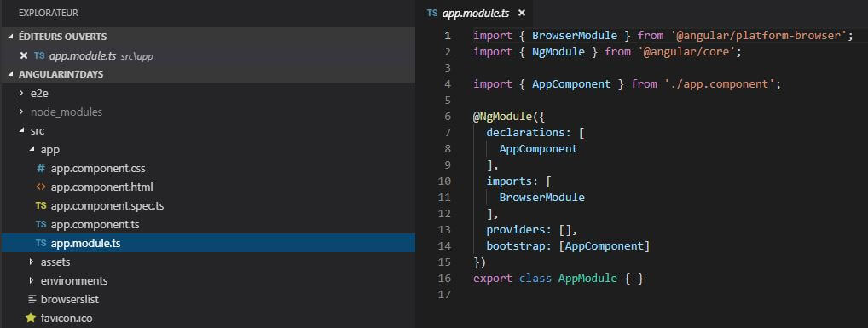This screenshot has height=328, width=868.
Task: Click TS icon of app.module.ts in explorer tree
Action: pyautogui.click(x=40, y=244)
